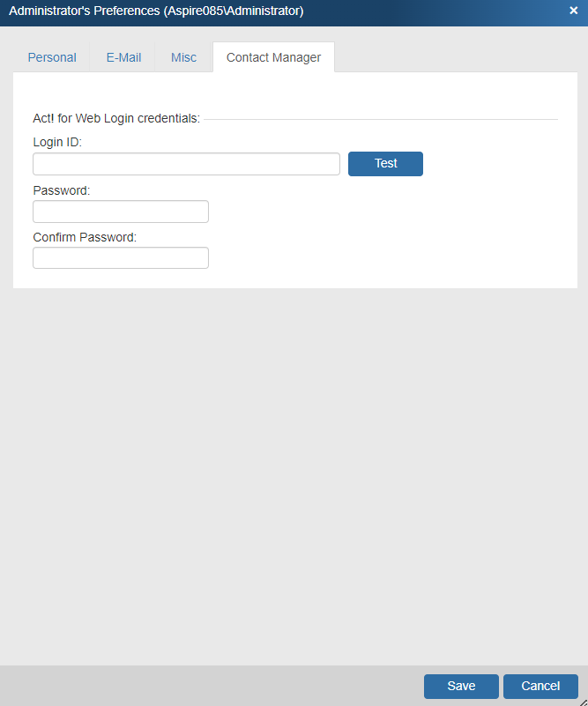Click the "Confirm Password:" label
Viewport: 588px width, 706px height.
click(x=85, y=237)
